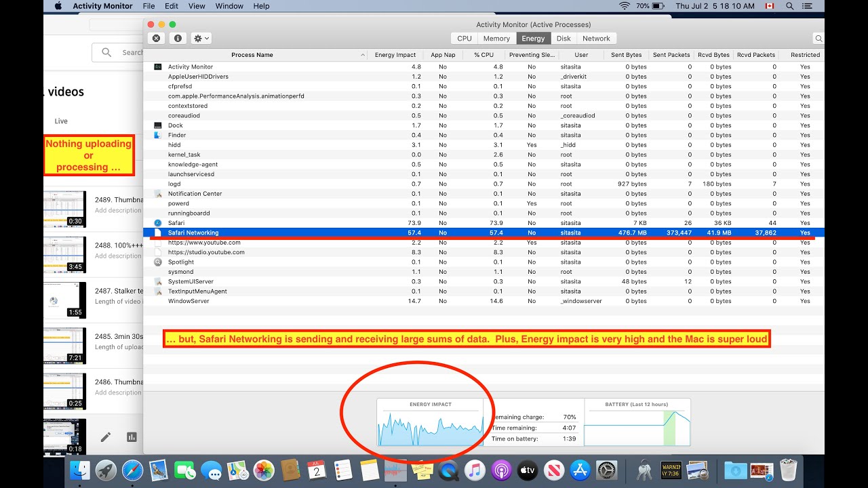Open Podcasts from the Dock

click(x=501, y=470)
